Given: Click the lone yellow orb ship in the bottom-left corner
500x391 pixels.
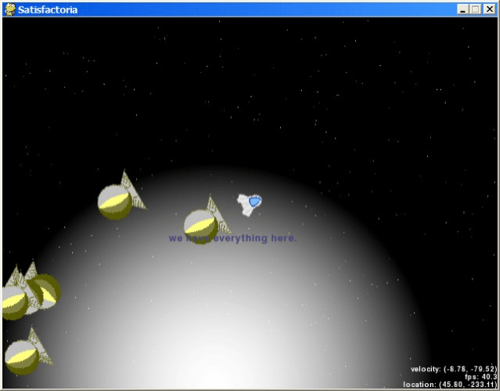Looking at the screenshot, I should coord(28,351).
